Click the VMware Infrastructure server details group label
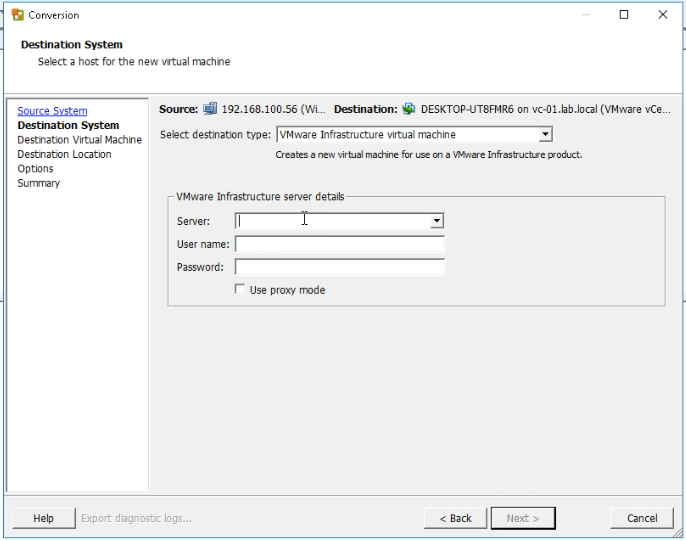Screen dimensions: 686x541 [x=260, y=196]
